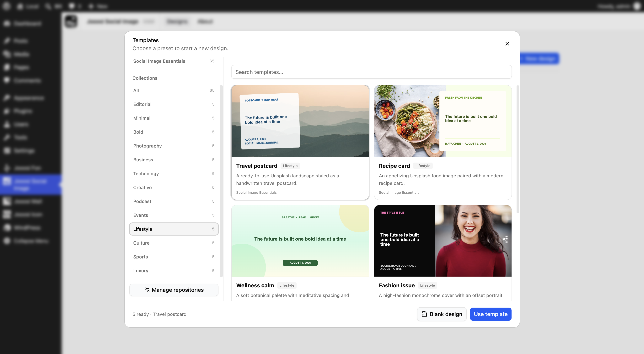This screenshot has width=644, height=354.
Task: Select the Travel postcard template thumbnail
Action: pyautogui.click(x=300, y=121)
